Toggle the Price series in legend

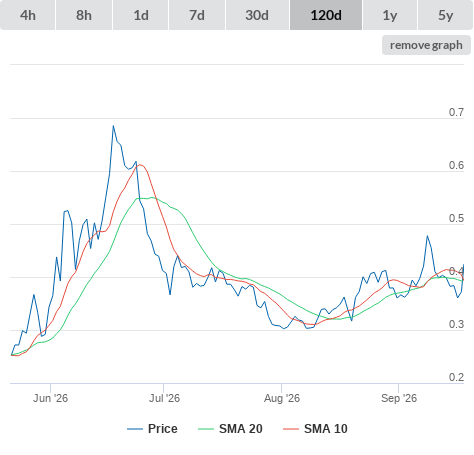pyautogui.click(x=163, y=429)
